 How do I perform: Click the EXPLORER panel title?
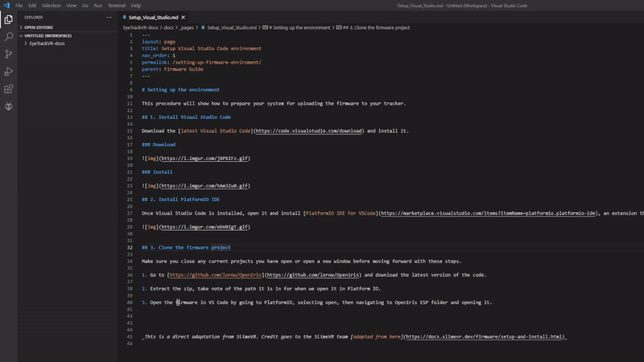tap(33, 17)
